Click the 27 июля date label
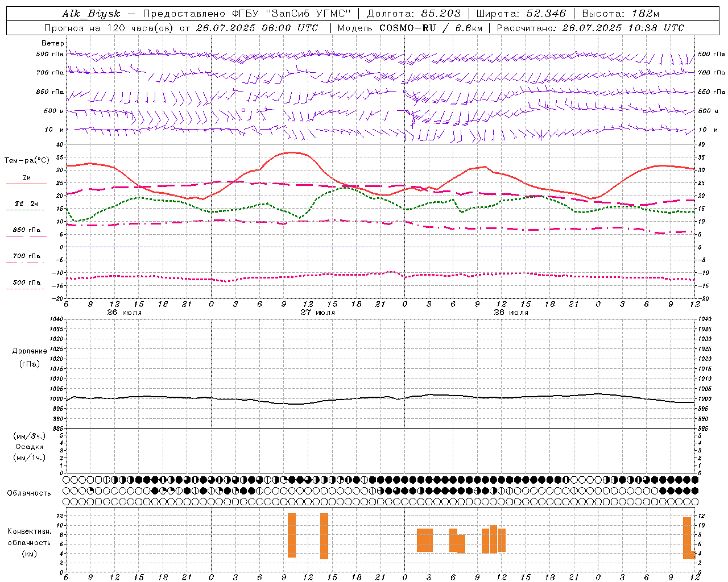This screenshot has width=728, height=582. coord(318,313)
